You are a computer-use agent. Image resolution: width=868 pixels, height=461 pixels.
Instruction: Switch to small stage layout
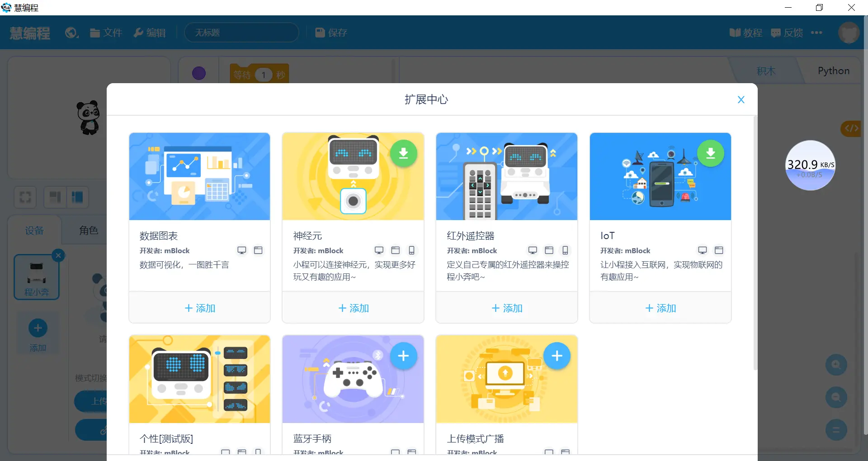point(55,197)
